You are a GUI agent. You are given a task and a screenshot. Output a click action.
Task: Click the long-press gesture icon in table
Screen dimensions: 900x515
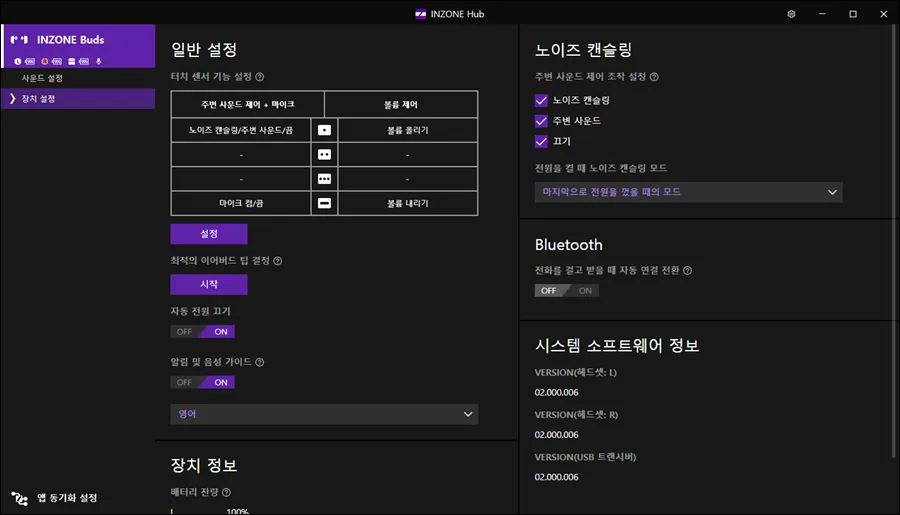click(324, 203)
